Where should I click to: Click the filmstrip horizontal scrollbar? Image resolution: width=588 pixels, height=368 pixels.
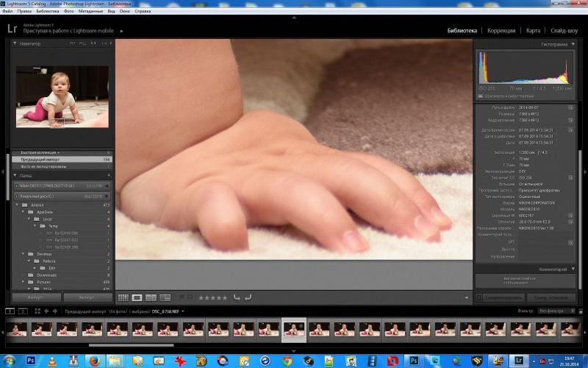(132, 345)
